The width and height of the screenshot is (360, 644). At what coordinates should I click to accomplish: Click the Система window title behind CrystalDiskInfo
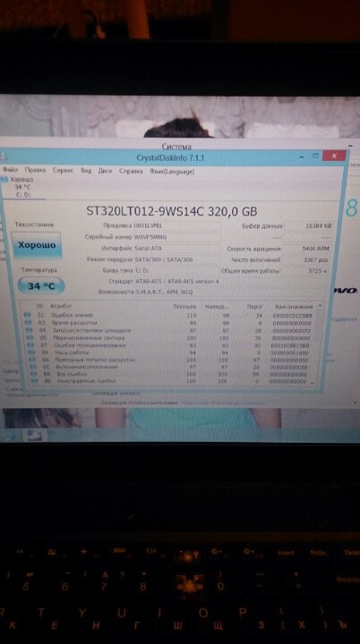(176, 146)
